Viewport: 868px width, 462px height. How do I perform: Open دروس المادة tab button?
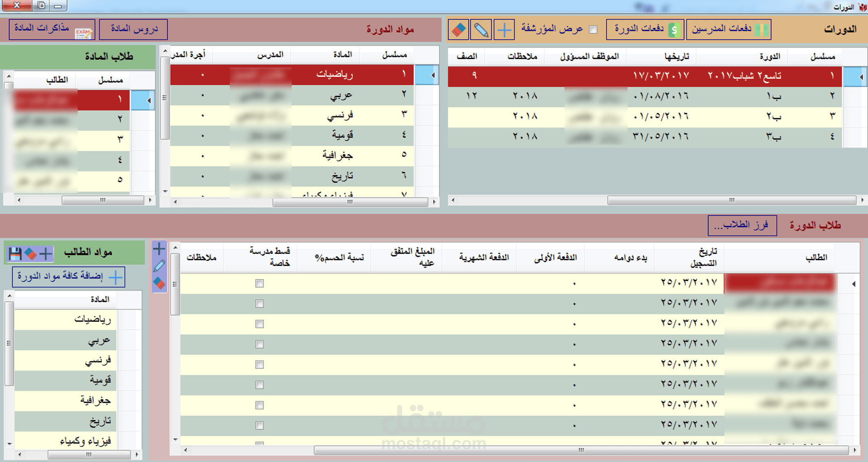(x=133, y=29)
